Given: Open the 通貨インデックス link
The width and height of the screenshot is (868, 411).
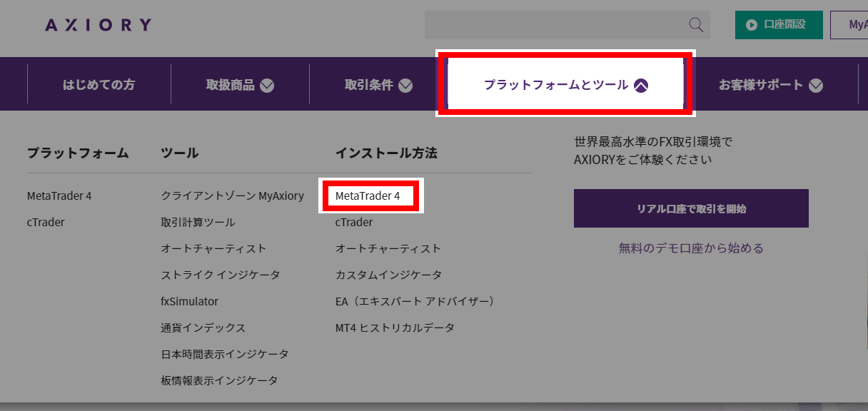Looking at the screenshot, I should pyautogui.click(x=203, y=328).
